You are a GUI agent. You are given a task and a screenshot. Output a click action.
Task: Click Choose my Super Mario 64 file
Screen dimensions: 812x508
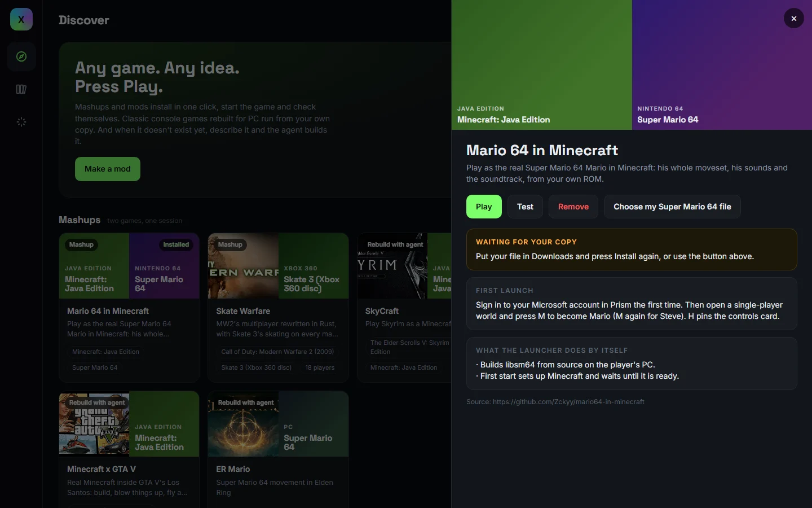(672, 207)
